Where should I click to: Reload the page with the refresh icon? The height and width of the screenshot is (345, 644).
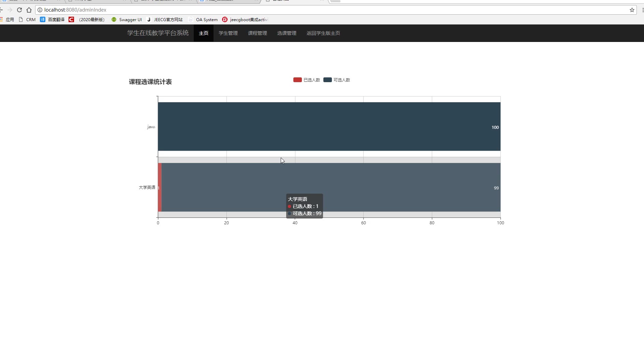click(19, 10)
